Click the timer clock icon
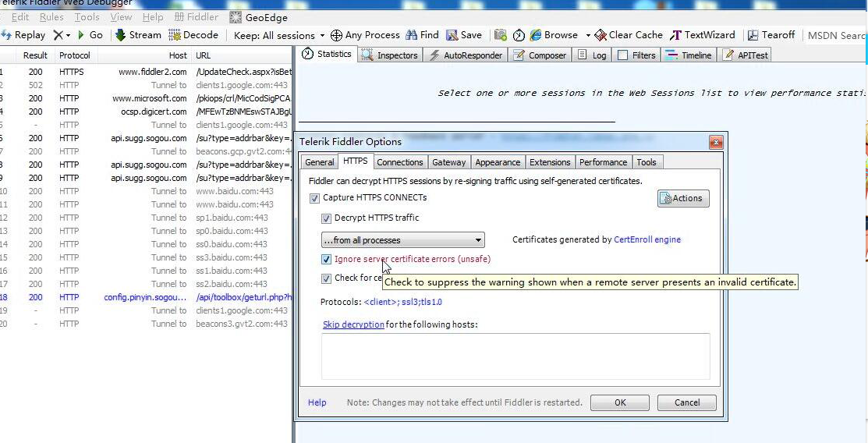Image resolution: width=868 pixels, height=443 pixels. [519, 35]
